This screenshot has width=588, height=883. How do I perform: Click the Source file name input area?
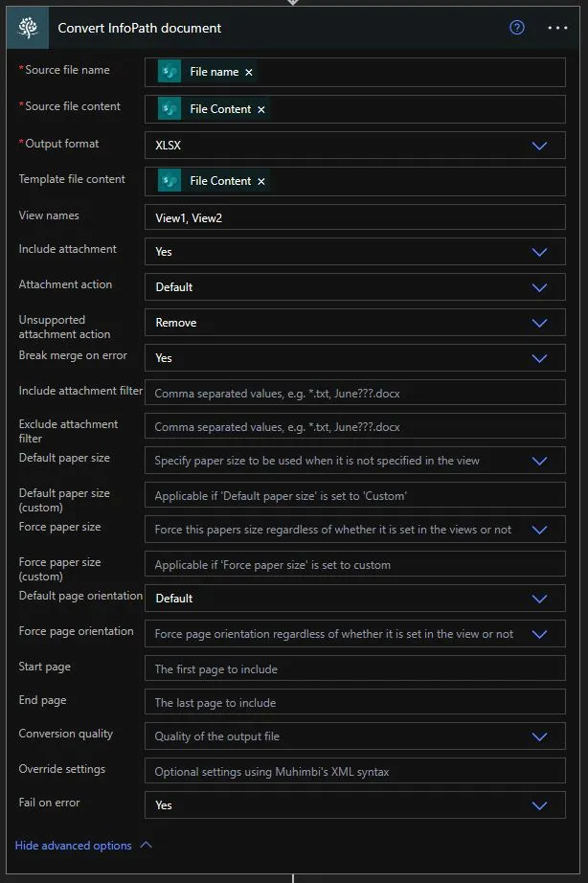355,72
